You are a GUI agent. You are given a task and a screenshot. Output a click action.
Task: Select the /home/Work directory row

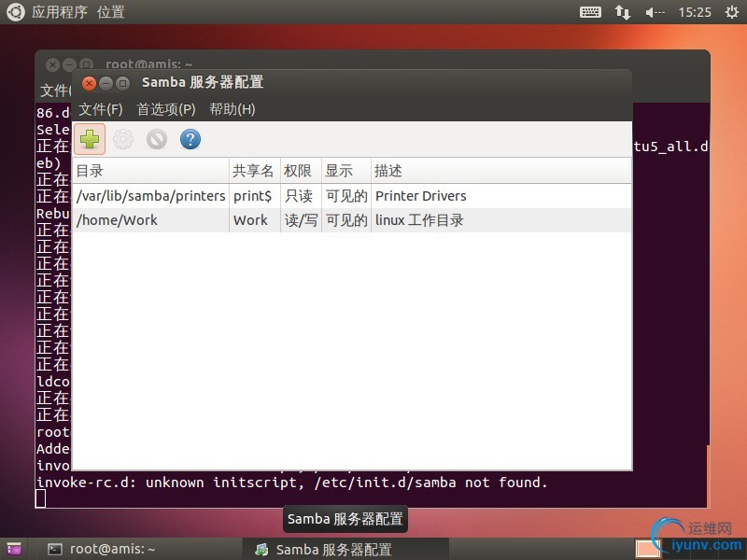point(352,220)
